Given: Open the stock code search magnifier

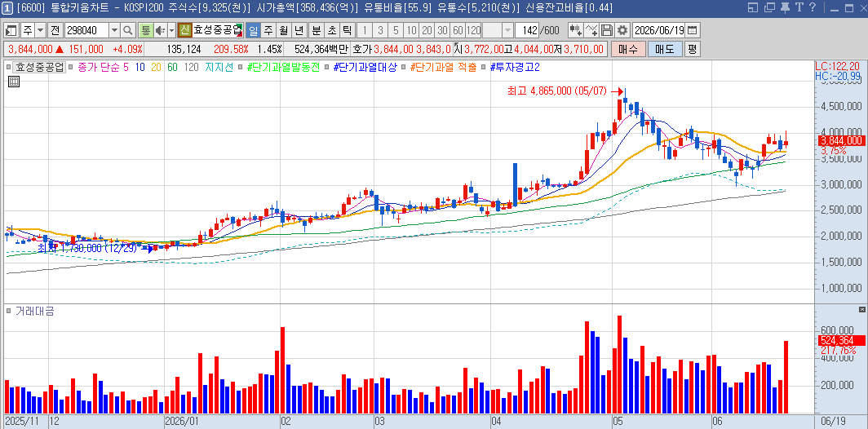Looking at the screenshot, I should tap(128, 30).
